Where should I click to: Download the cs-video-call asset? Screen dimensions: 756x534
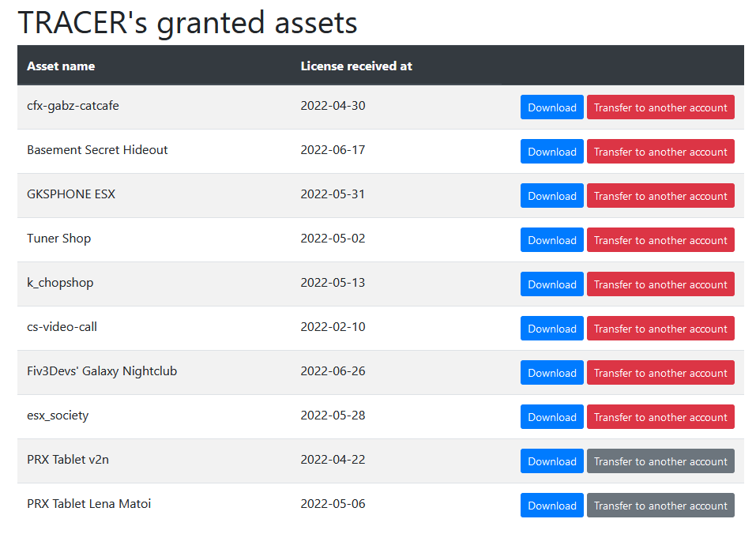(x=552, y=328)
